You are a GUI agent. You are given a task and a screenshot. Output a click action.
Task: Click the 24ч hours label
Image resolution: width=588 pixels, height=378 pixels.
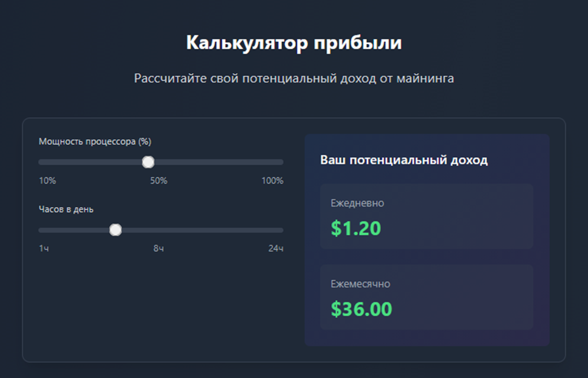[x=275, y=248]
